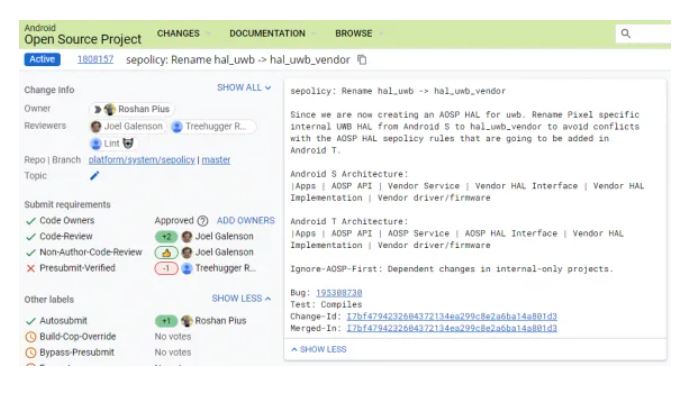Edit the Topic with pencil icon
This screenshot has height=407, width=693.
point(94,176)
